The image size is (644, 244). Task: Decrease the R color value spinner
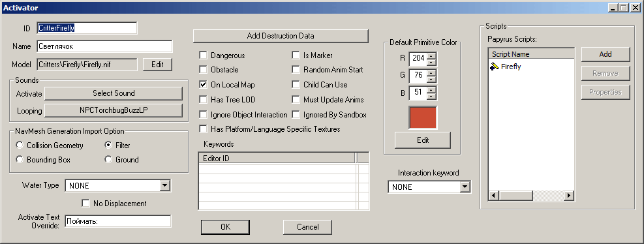[x=431, y=62]
